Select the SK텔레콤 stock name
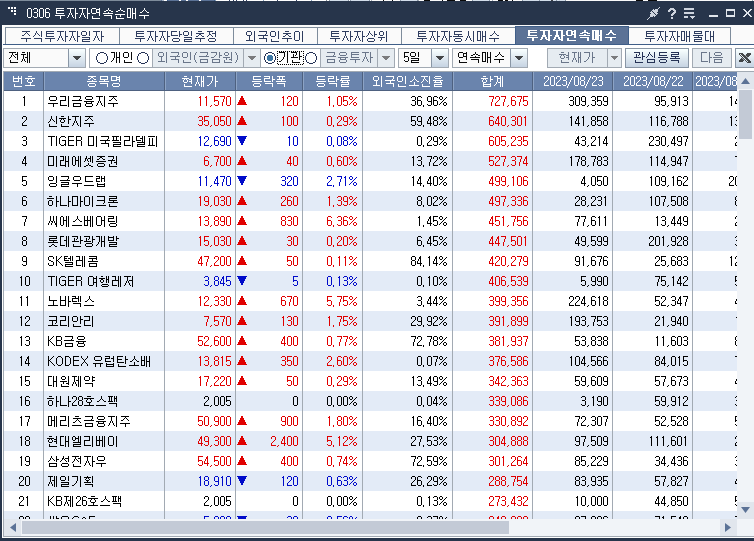Screen dimensions: 754x541 [x=73, y=261]
